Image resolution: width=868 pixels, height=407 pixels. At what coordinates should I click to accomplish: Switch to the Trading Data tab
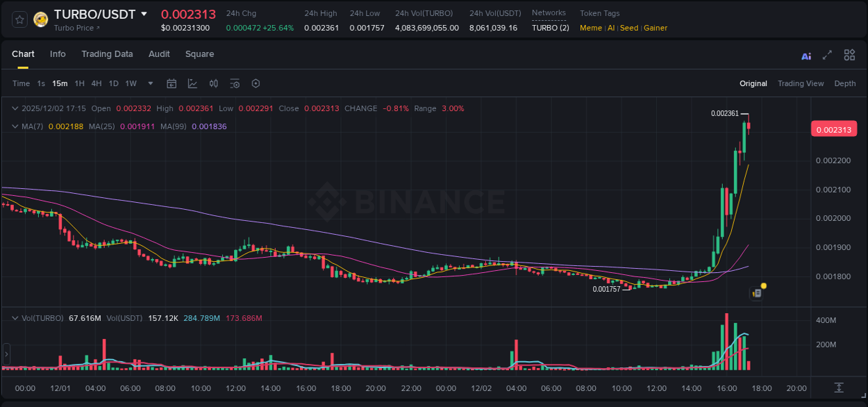coord(107,53)
